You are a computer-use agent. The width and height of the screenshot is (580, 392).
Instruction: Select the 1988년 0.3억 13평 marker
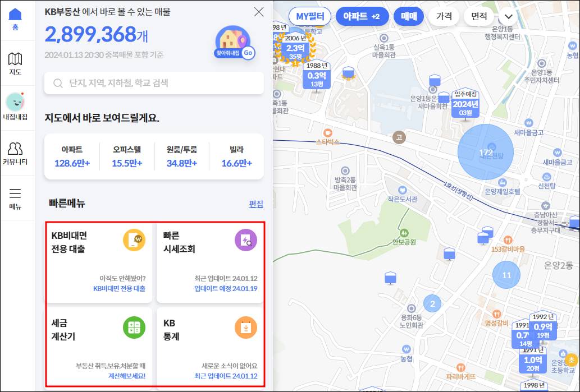317,76
